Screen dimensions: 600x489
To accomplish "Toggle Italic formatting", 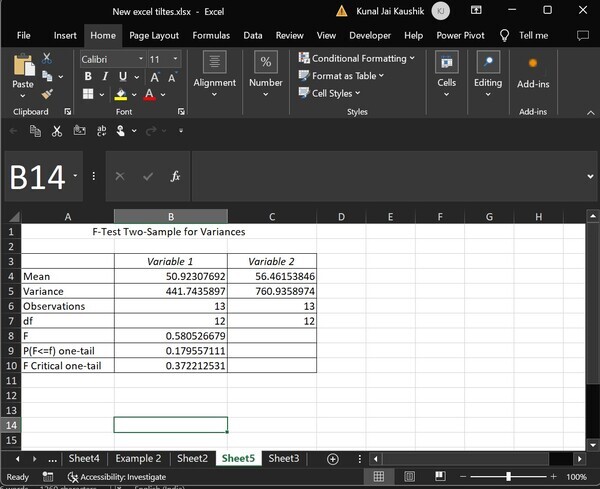I will 105,76.
